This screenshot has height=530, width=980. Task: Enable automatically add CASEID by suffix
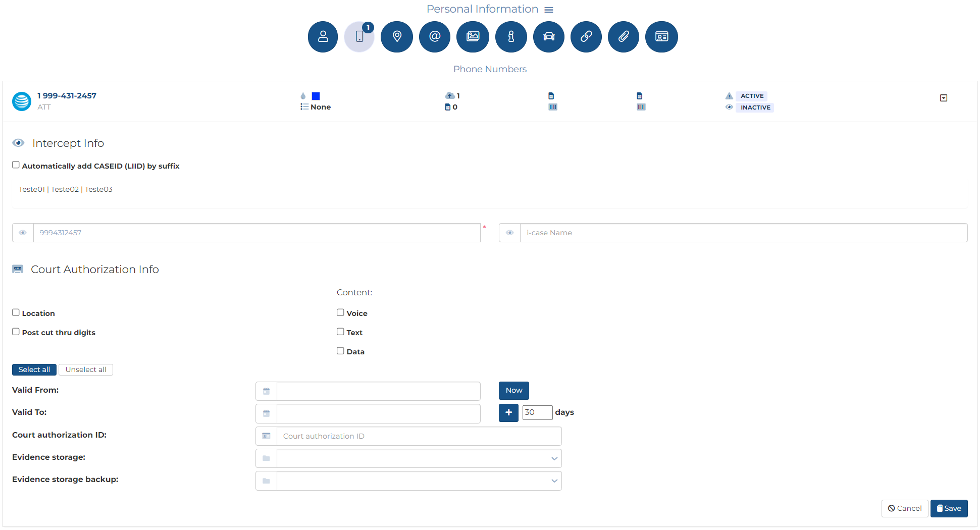(x=16, y=165)
